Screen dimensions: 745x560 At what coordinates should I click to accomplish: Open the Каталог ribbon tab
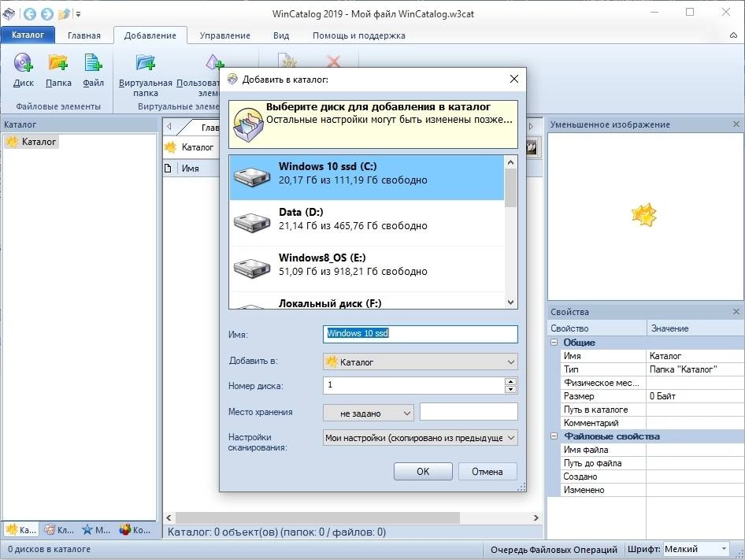coord(28,35)
